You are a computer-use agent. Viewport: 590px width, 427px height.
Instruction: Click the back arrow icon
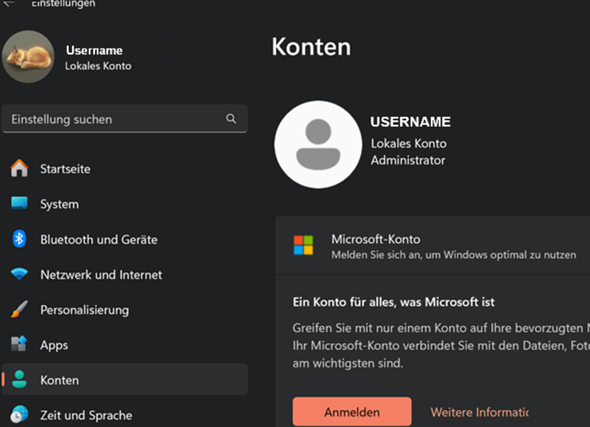[x=9, y=3]
